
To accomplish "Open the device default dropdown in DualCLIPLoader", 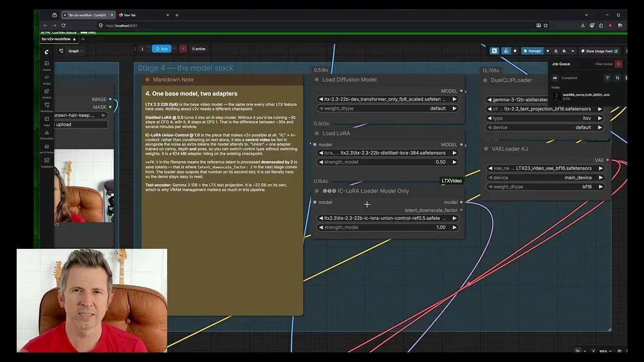I will pos(545,127).
